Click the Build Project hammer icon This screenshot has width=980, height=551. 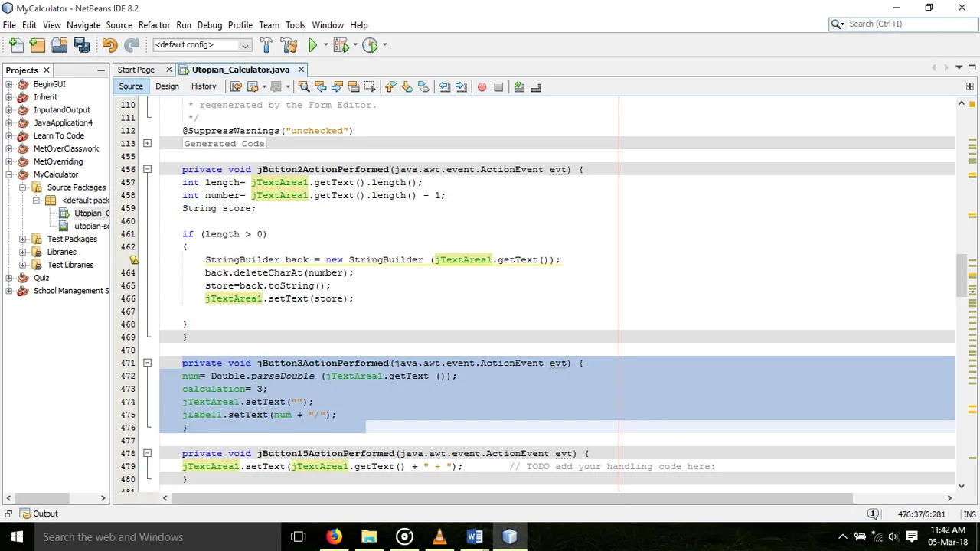pyautogui.click(x=266, y=45)
